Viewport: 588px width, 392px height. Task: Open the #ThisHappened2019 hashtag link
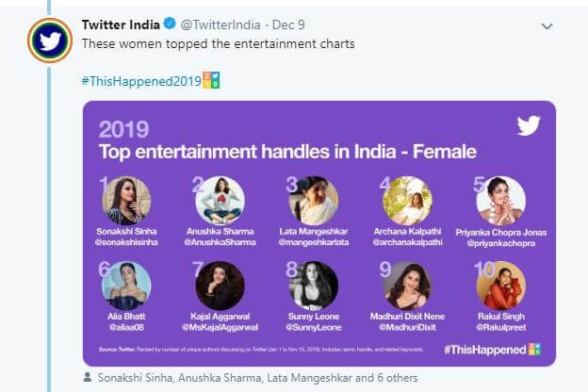click(141, 81)
